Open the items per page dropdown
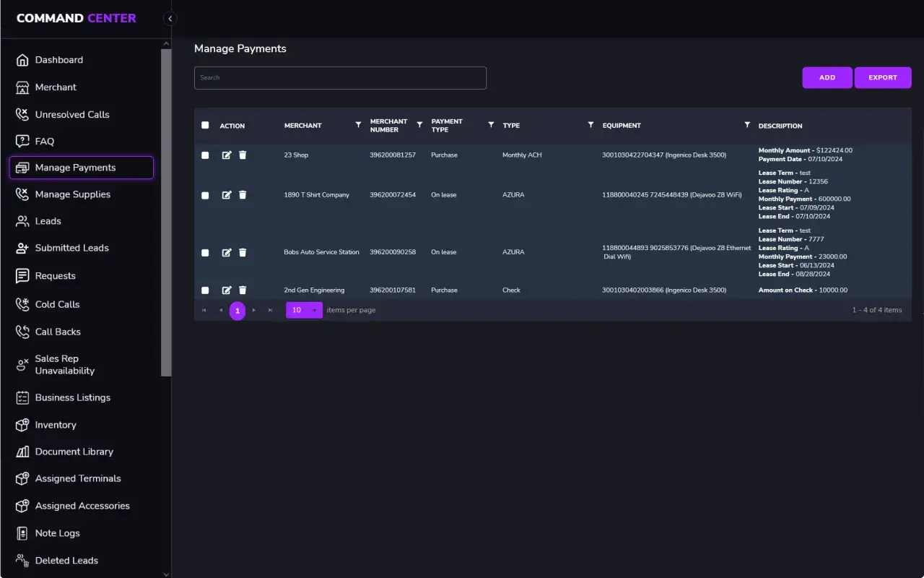The height and width of the screenshot is (578, 924). (304, 310)
